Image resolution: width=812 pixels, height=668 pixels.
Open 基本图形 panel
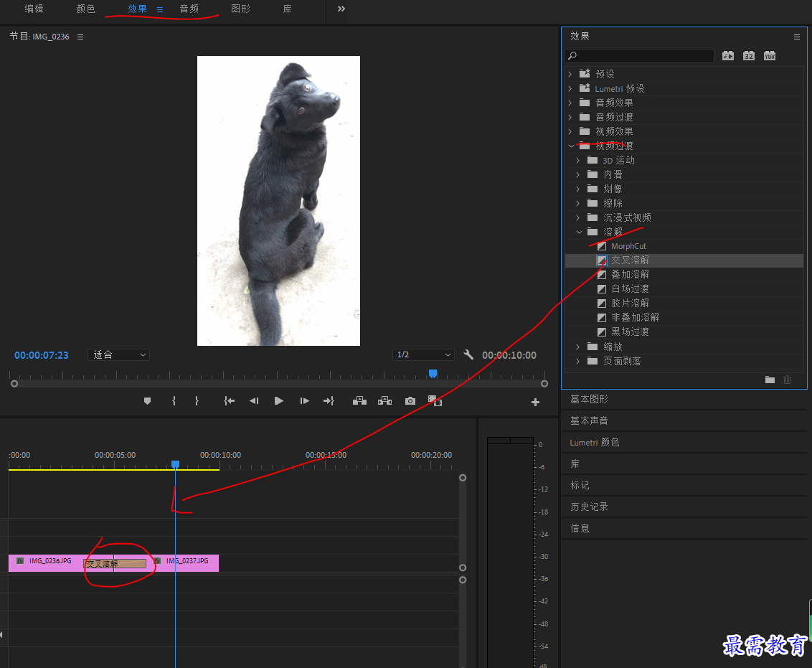pyautogui.click(x=589, y=399)
